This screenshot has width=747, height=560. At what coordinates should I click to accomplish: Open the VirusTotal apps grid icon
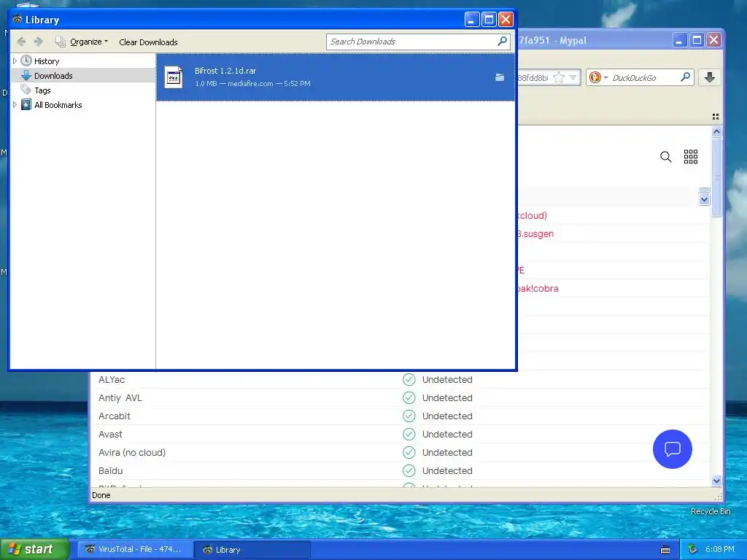point(691,157)
